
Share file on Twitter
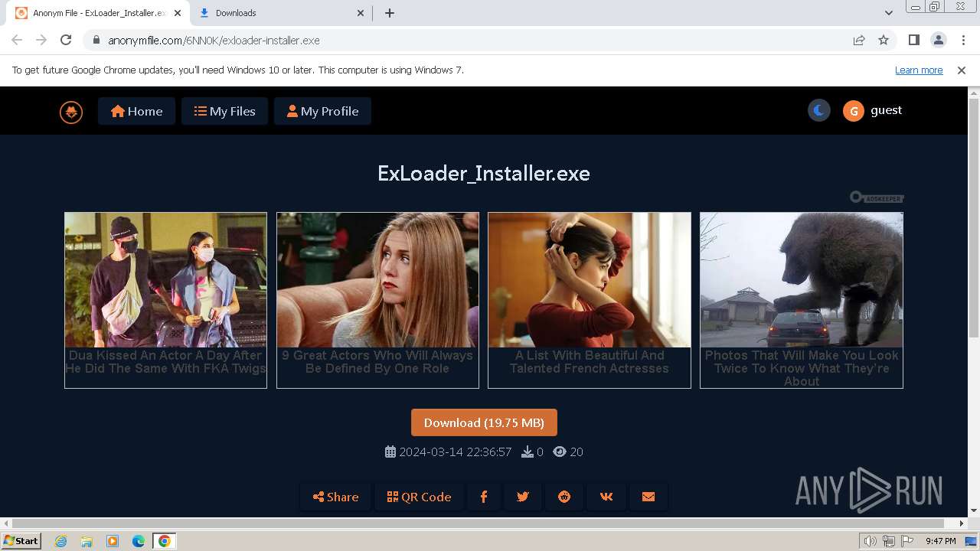pyautogui.click(x=523, y=497)
